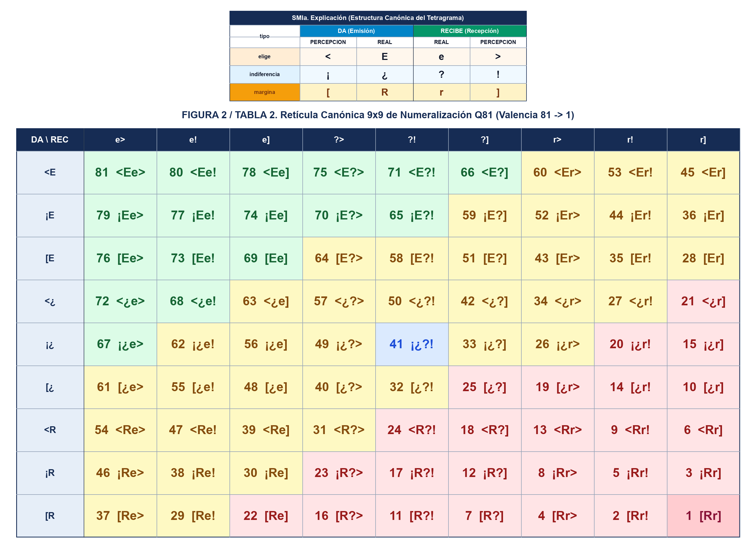Click the cell '12 ¡R?]'
This screenshot has width=756, height=548.
[x=485, y=473]
